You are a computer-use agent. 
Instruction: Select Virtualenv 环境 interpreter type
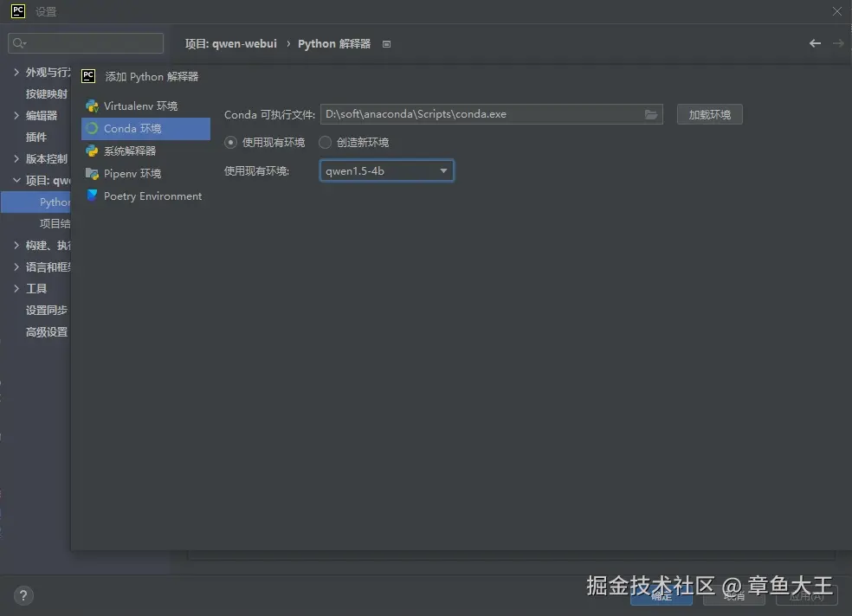[x=145, y=106]
